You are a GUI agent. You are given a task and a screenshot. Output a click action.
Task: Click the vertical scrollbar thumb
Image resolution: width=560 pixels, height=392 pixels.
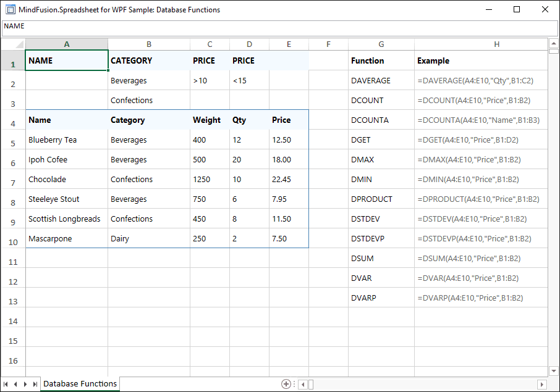point(554,51)
